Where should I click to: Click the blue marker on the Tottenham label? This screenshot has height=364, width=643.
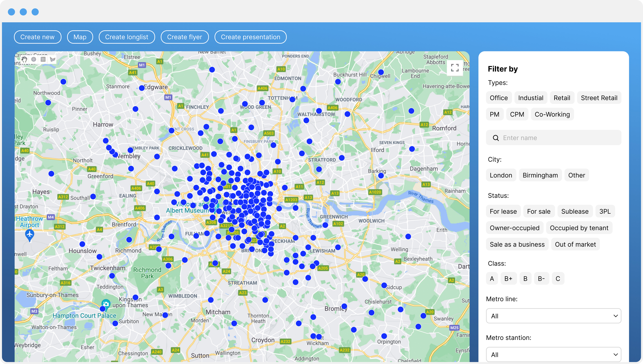click(292, 99)
